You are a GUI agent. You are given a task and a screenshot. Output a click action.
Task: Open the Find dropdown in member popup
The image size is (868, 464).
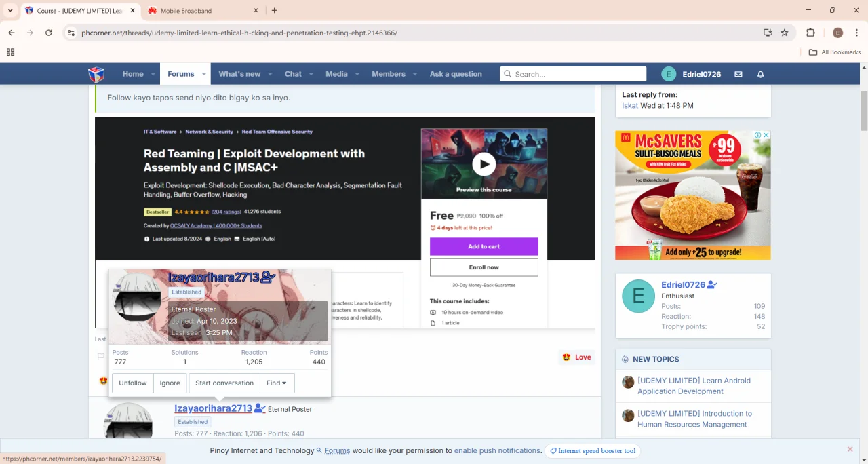click(277, 383)
